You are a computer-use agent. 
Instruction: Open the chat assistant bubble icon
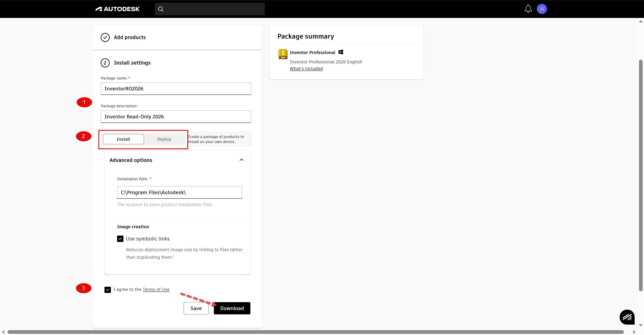[x=627, y=317]
